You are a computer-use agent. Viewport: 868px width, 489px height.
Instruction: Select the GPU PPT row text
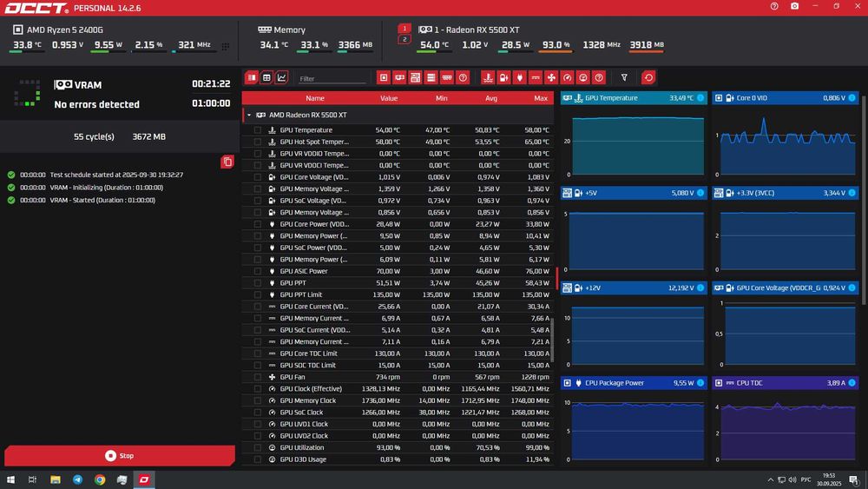click(x=293, y=283)
